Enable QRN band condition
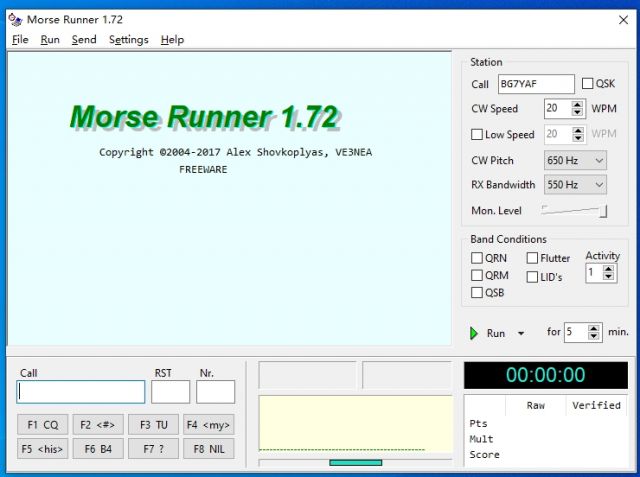This screenshot has width=640, height=477. point(476,258)
